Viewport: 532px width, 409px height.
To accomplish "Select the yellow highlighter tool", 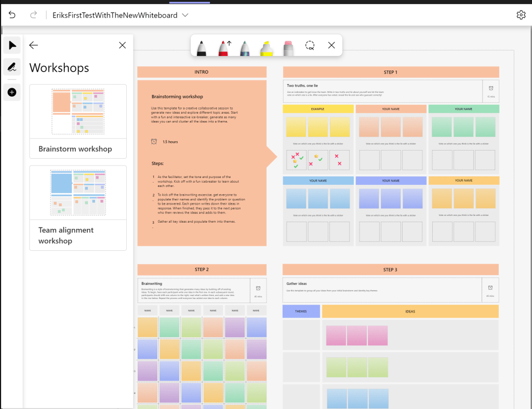I will [266, 46].
